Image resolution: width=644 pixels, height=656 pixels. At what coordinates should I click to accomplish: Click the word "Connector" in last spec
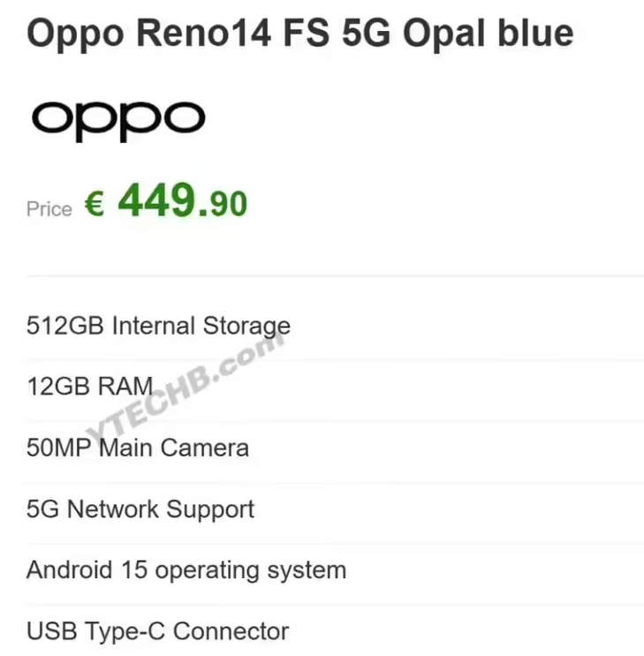[x=231, y=631]
